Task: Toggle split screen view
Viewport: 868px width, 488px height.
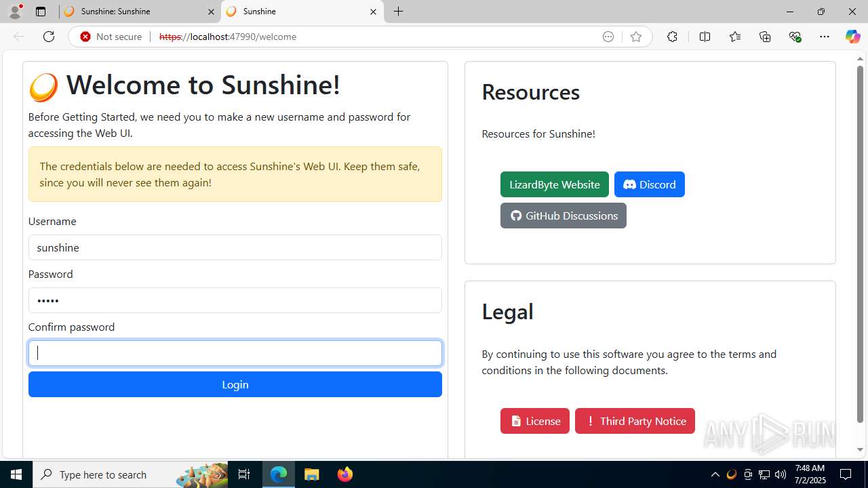Action: click(x=705, y=37)
